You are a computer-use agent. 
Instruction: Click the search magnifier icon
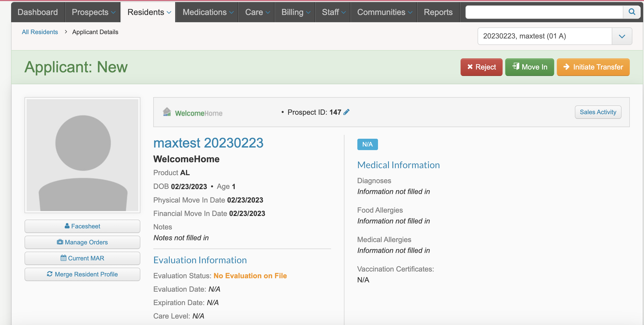point(632,12)
